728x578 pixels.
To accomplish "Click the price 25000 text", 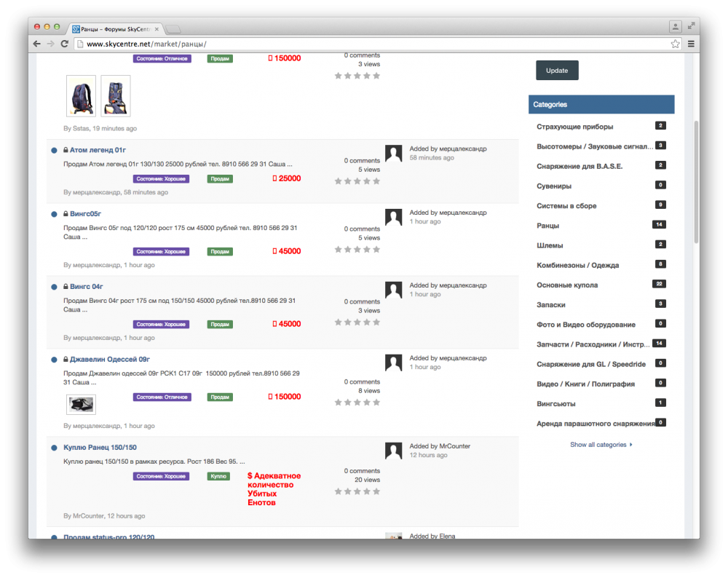I will click(x=286, y=178).
